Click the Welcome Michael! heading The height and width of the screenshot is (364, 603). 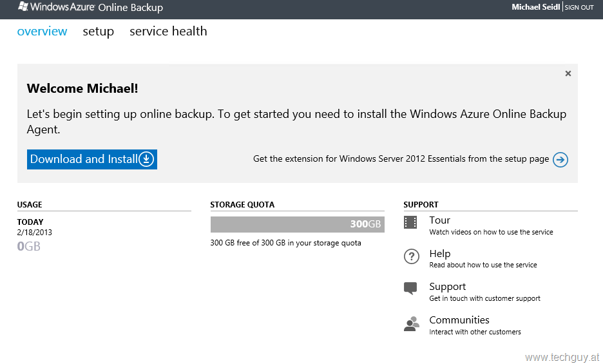tap(82, 88)
